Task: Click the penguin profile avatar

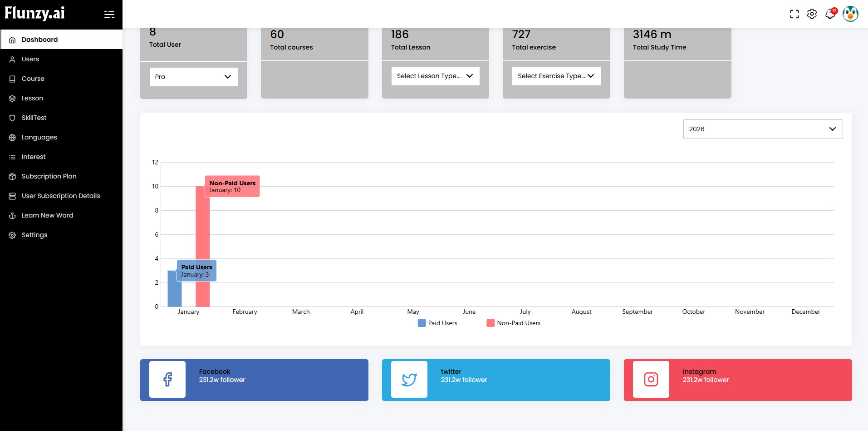Action: click(850, 14)
